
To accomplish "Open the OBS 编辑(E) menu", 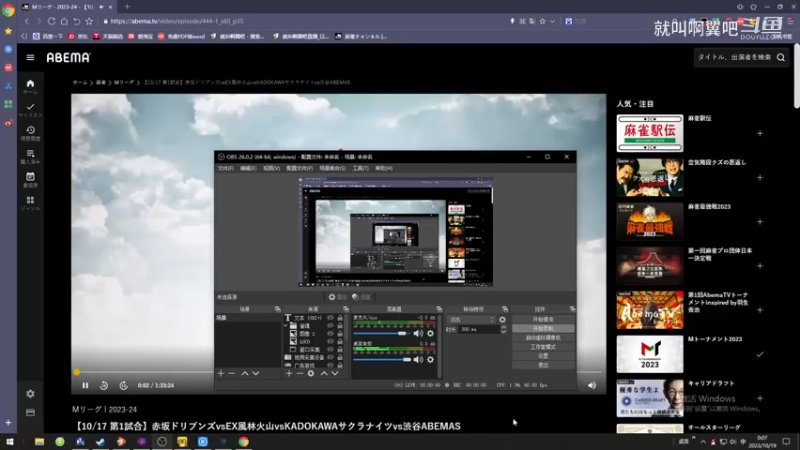I will tap(248, 168).
